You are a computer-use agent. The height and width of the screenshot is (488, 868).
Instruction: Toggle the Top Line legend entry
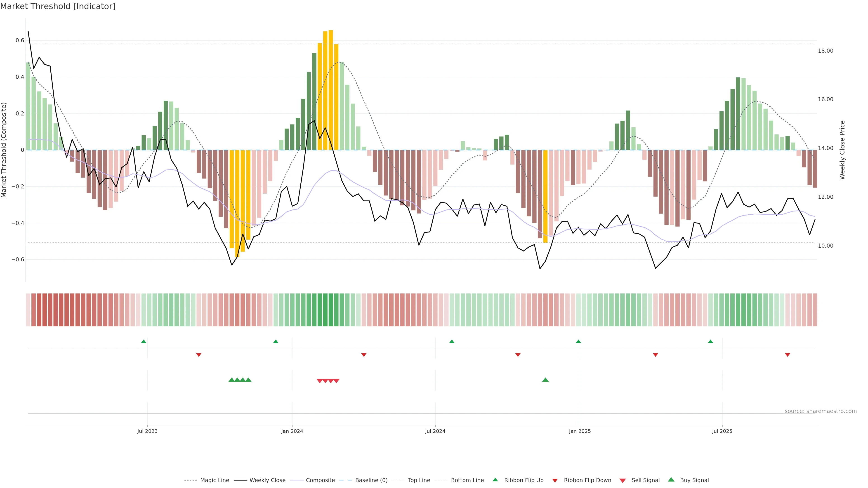(x=419, y=480)
